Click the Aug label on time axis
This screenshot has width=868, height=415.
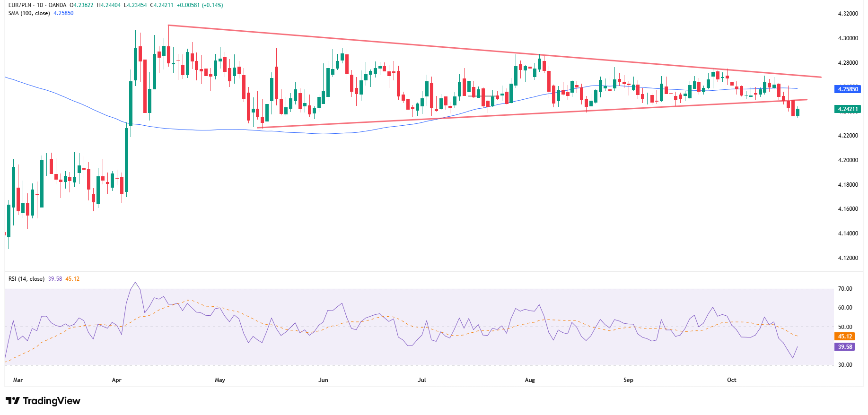530,380
